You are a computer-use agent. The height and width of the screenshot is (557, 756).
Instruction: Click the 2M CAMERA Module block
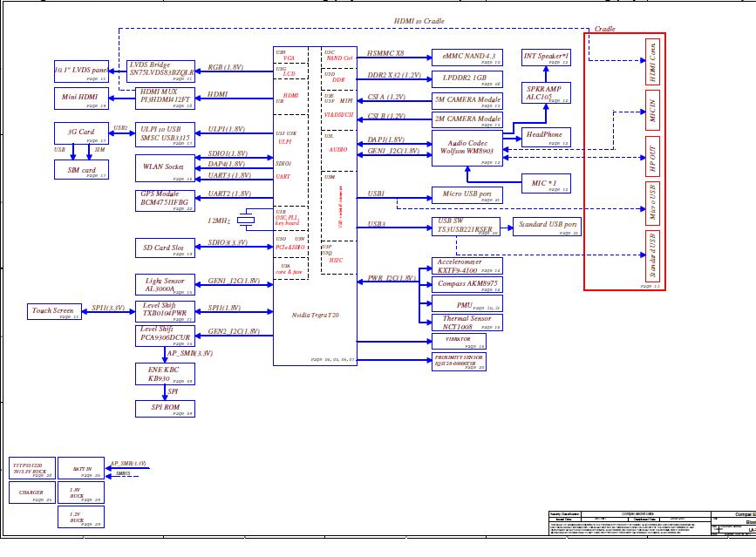[467, 120]
